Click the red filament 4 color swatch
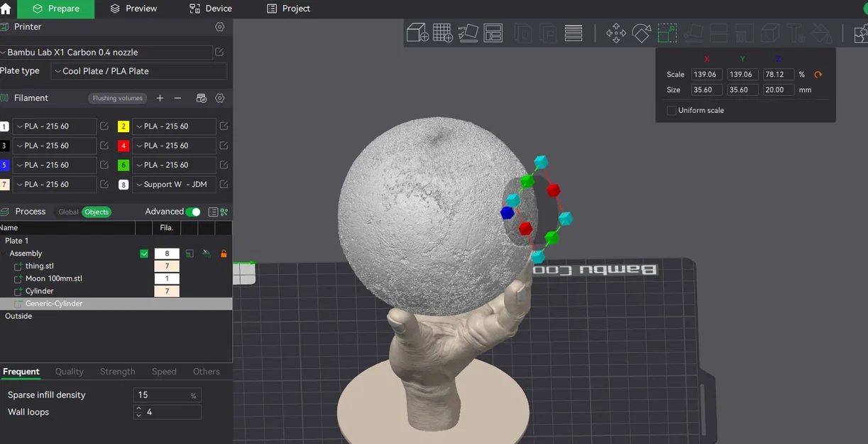Viewport: 868px width, 444px height. click(123, 146)
